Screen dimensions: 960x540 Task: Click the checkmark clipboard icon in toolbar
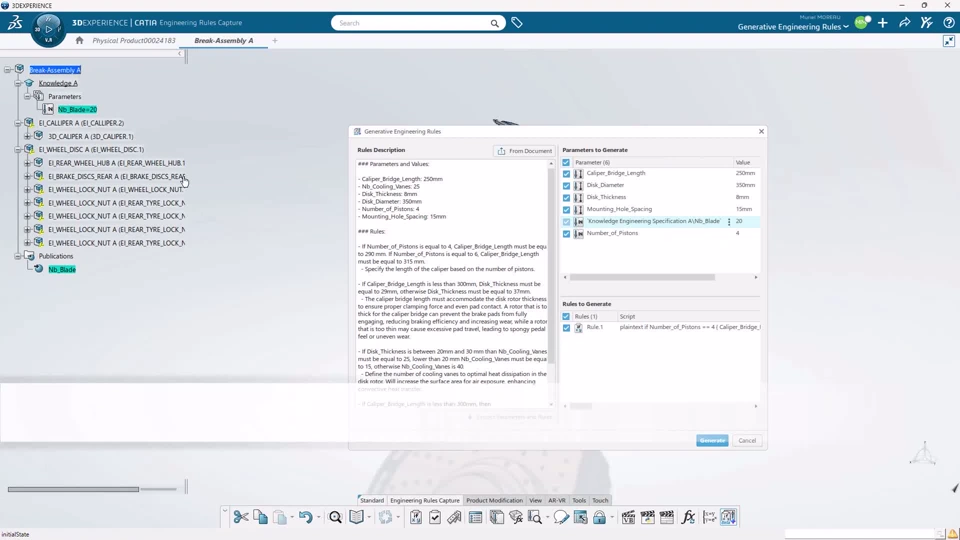coord(435,517)
